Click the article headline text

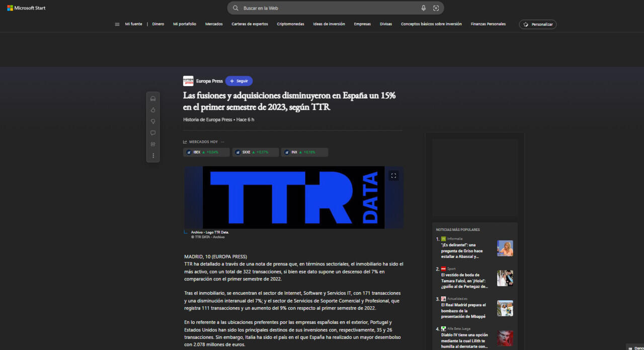coord(289,101)
